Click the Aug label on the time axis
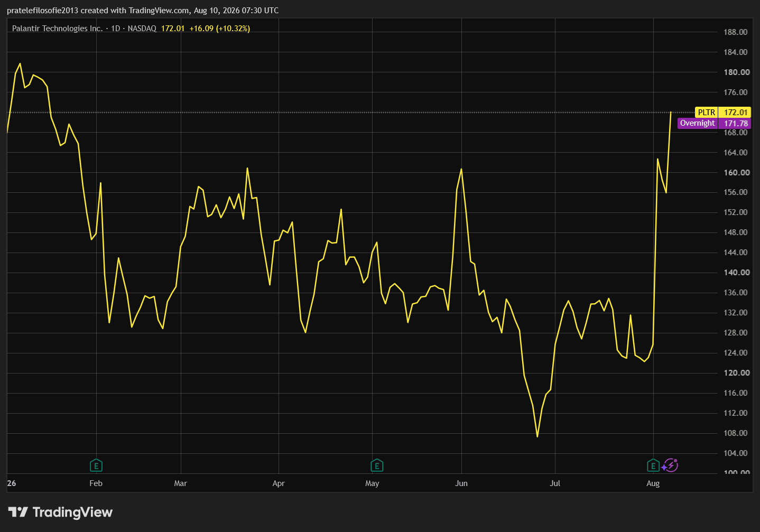760x532 pixels. pyautogui.click(x=653, y=483)
